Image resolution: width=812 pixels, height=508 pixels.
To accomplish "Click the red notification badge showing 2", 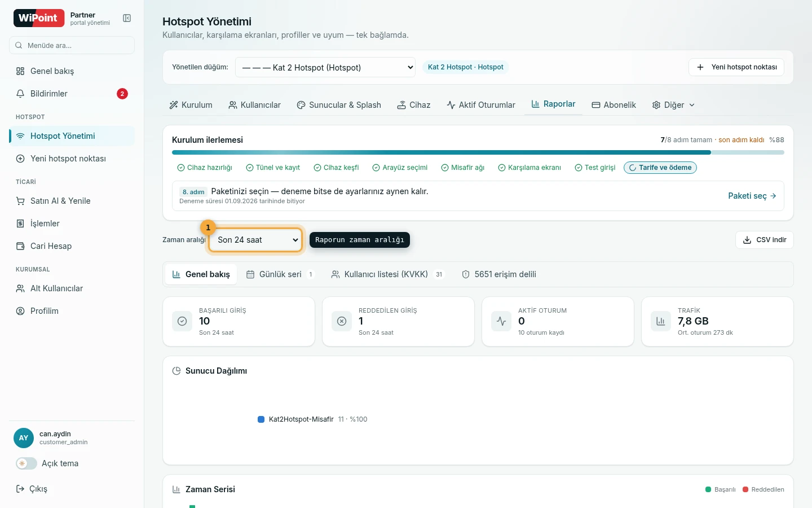I will [122, 94].
